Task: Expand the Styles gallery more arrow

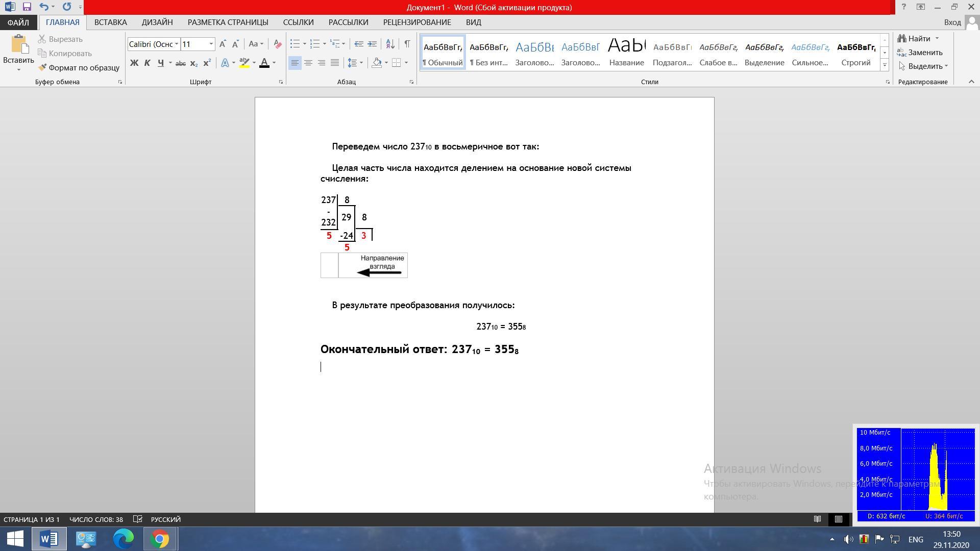Action: point(885,65)
